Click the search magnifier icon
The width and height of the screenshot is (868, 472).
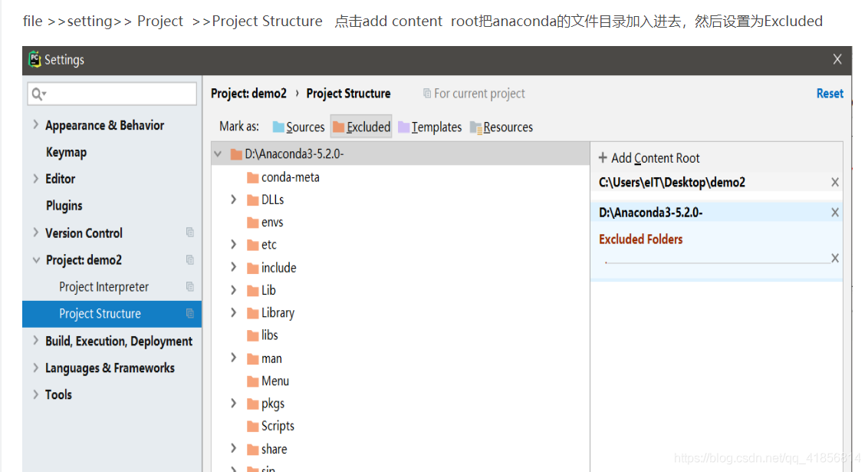(x=38, y=94)
